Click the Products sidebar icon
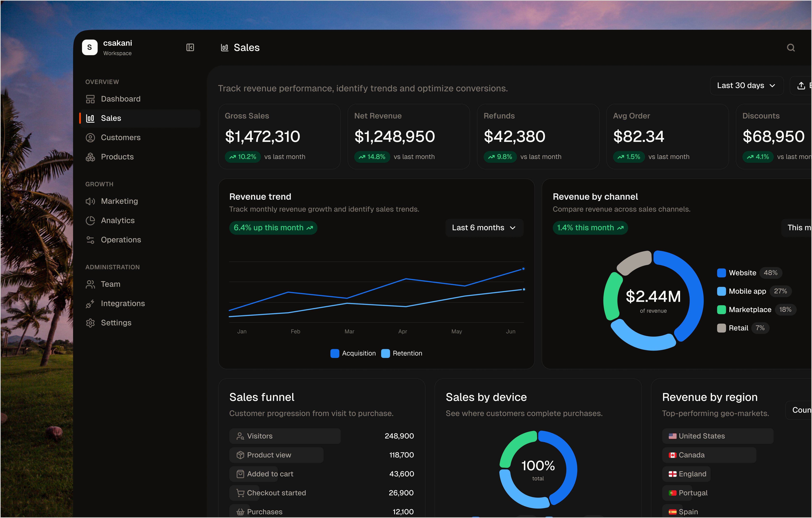This screenshot has width=812, height=518. click(90, 157)
